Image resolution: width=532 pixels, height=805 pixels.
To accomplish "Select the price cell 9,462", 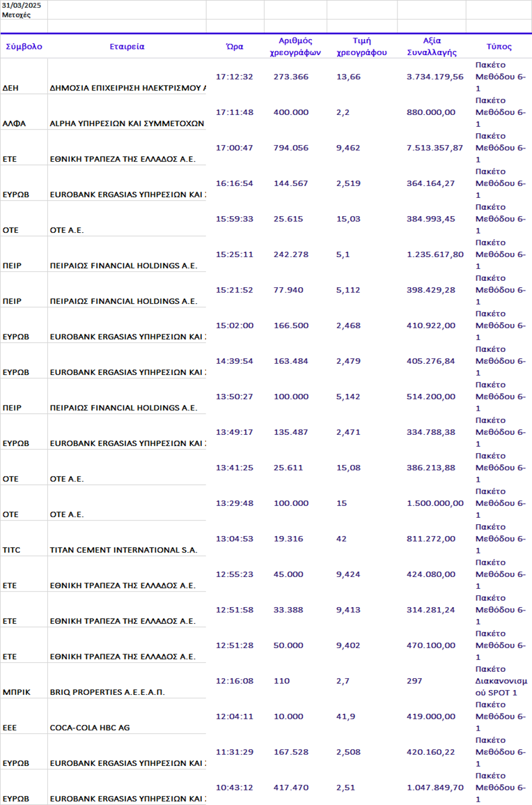I will (348, 147).
